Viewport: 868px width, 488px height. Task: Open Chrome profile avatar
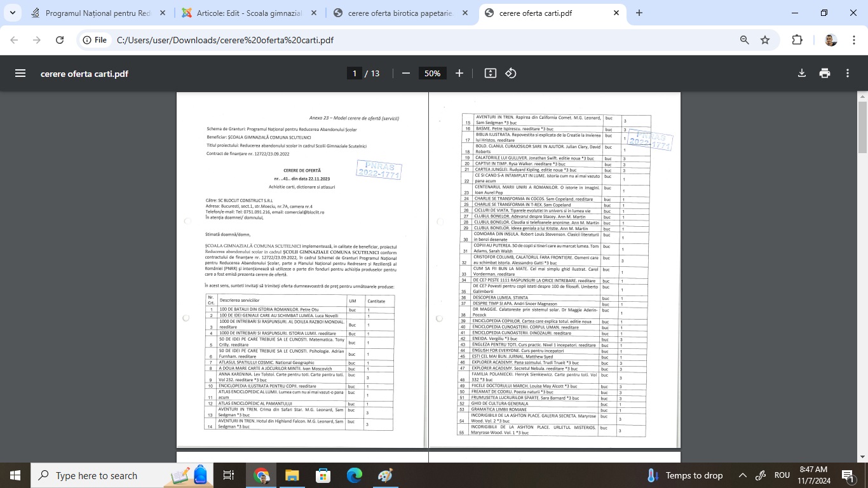click(831, 40)
